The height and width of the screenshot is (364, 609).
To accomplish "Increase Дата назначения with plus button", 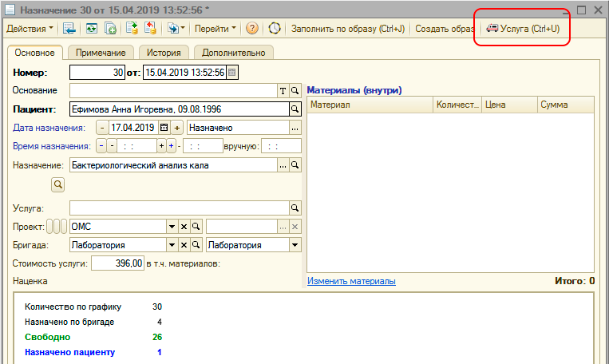I will point(177,128).
